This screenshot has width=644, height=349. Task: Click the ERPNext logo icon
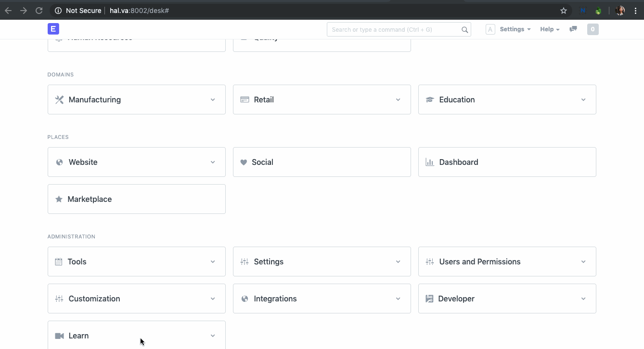point(53,29)
